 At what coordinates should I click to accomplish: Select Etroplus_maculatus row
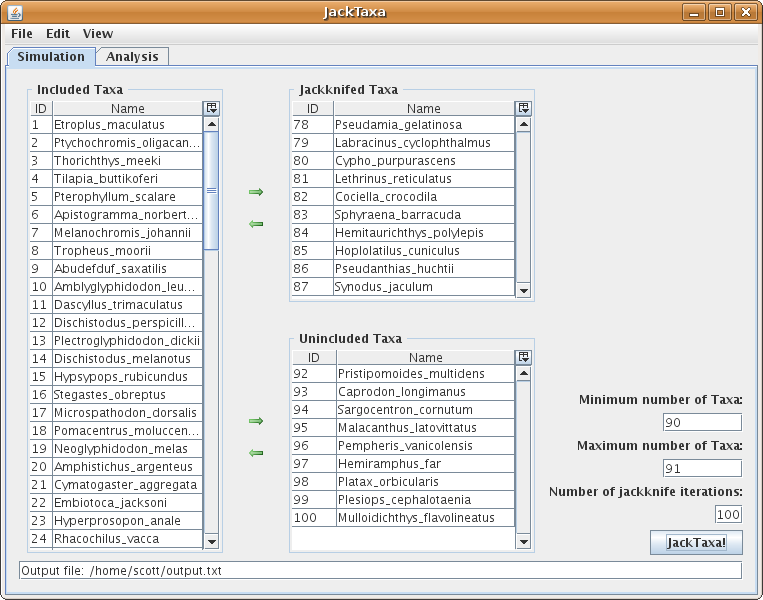pos(116,125)
